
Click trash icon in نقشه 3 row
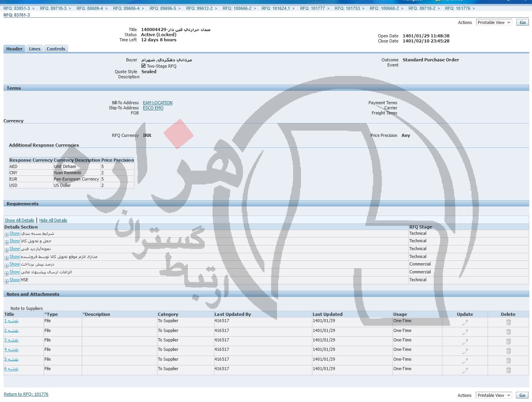point(508,341)
